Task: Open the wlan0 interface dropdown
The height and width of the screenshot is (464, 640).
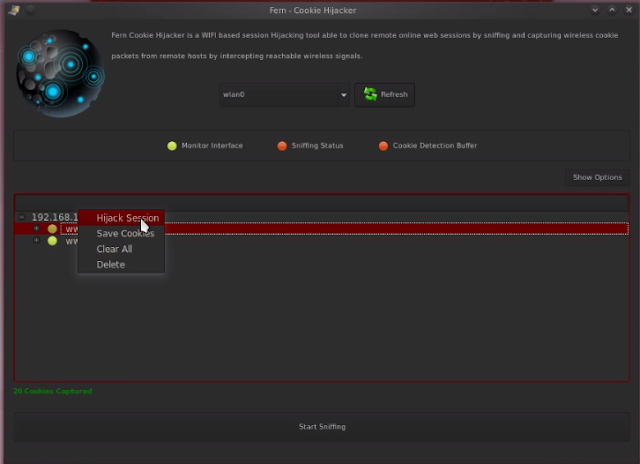Action: click(x=284, y=95)
